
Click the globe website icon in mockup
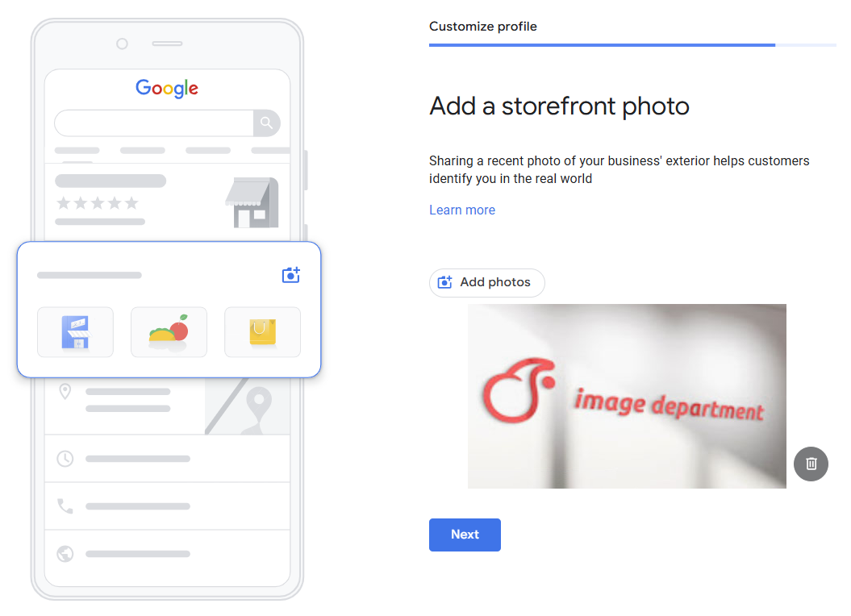point(65,554)
